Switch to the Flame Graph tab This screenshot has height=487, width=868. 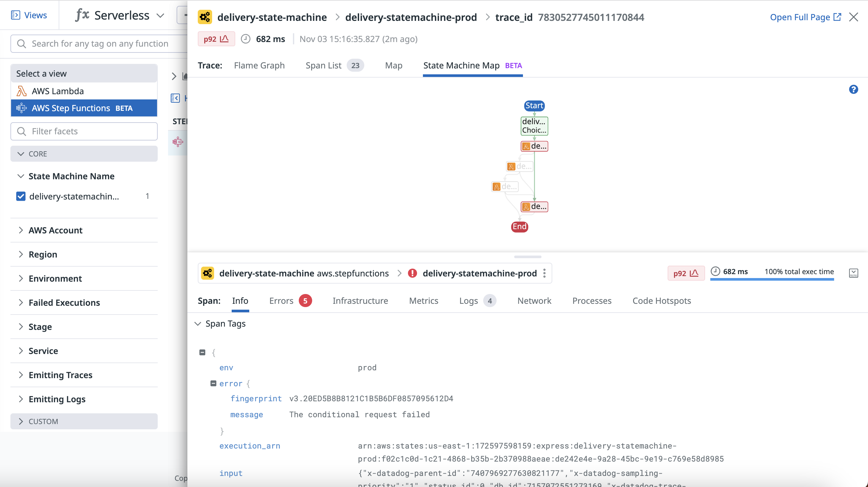(259, 66)
